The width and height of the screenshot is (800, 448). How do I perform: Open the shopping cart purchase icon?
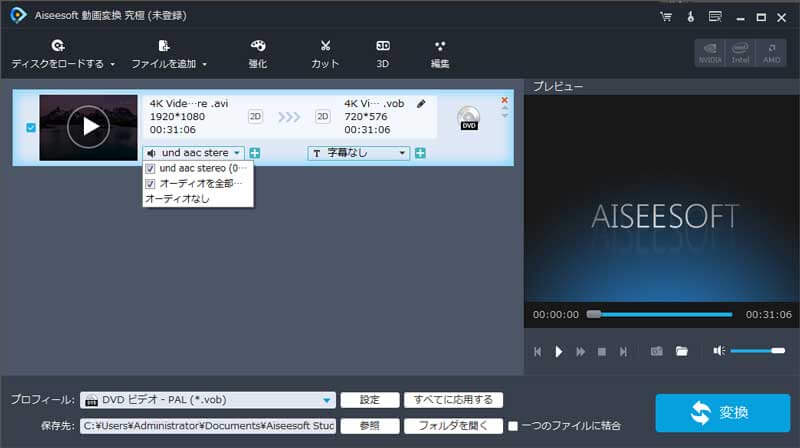point(666,17)
